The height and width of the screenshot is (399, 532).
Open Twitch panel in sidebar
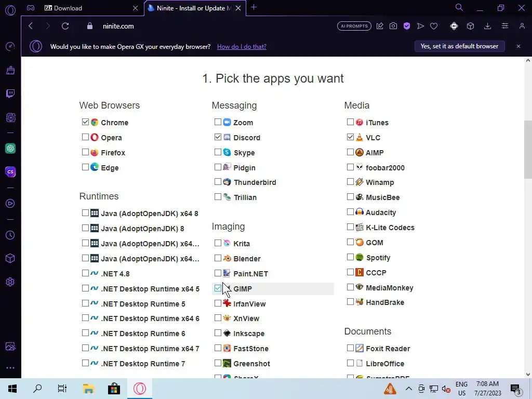click(10, 94)
